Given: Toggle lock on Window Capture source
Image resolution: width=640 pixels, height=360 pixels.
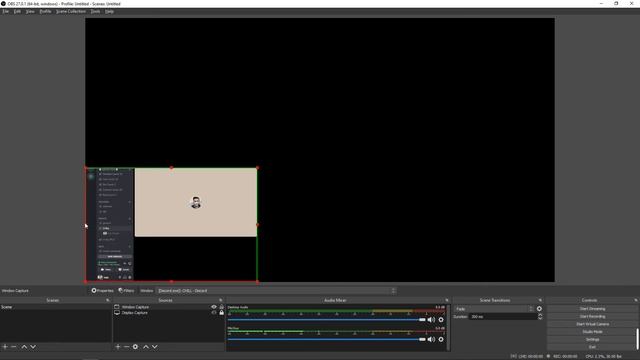Looking at the screenshot, I should tap(222, 307).
